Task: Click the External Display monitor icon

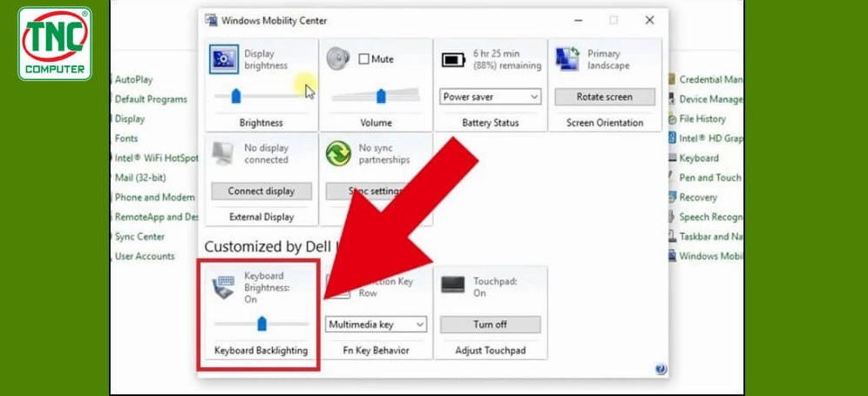Action: pyautogui.click(x=224, y=153)
